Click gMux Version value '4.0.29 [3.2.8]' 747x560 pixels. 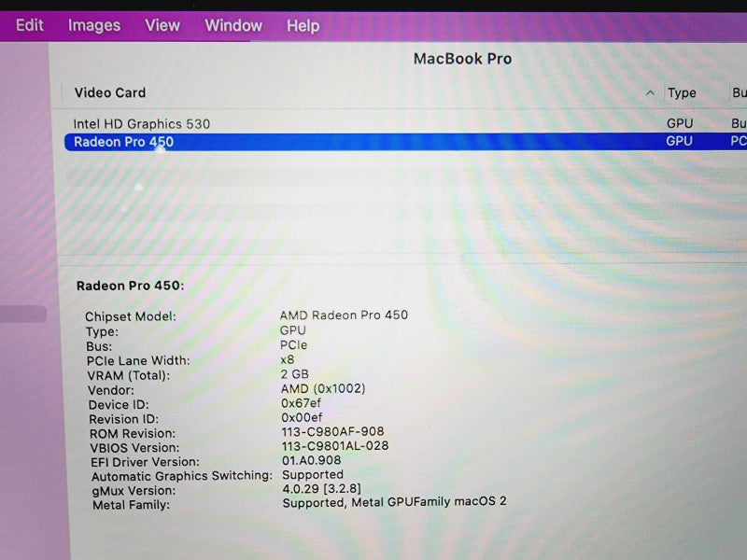coord(321,488)
